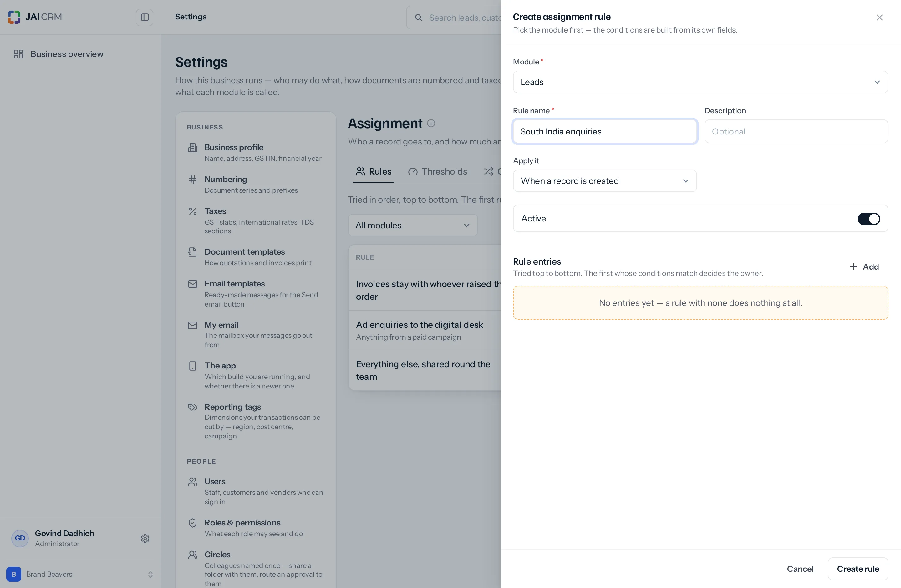The image size is (901, 588).
Task: Click The app phone icon
Action: pos(193,366)
